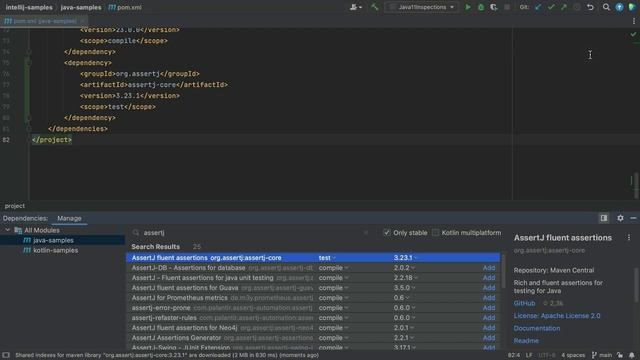This screenshot has height=360, width=640.
Task: Open editor tabs more options menu
Action: pyautogui.click(x=634, y=21)
